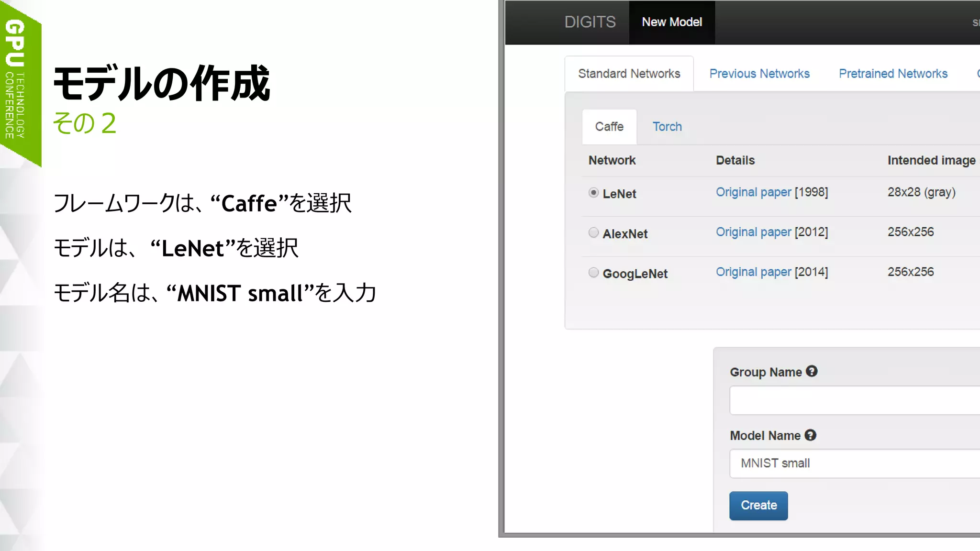
Task: Select the Caffe framework tab
Action: [x=609, y=127]
